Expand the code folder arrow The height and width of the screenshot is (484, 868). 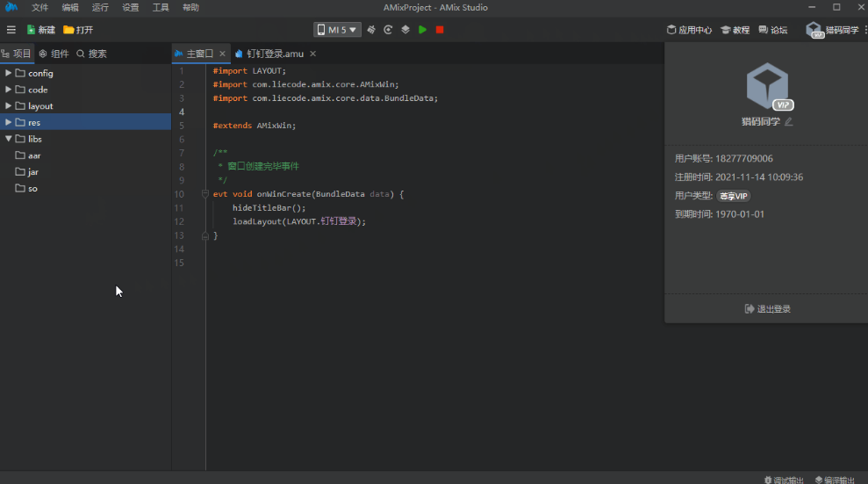pos(8,90)
